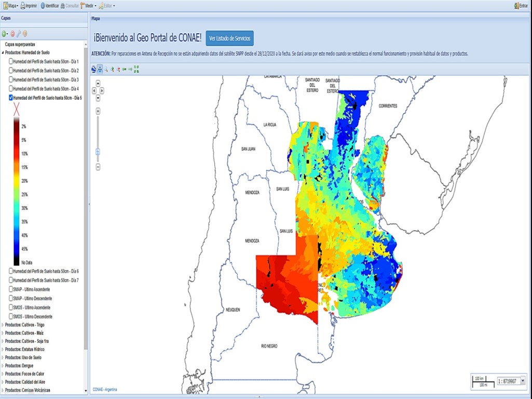The height and width of the screenshot is (399, 532).
Task: Pan the map right arrow button
Action: (x=102, y=91)
